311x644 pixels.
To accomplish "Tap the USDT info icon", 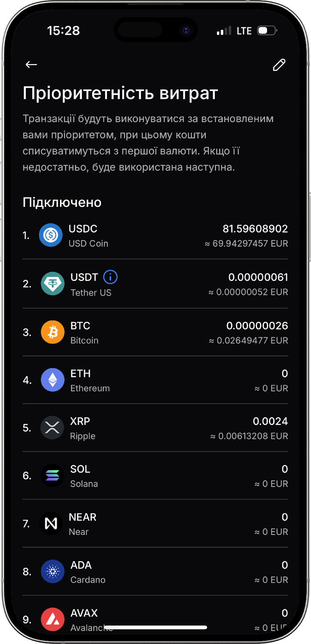I will pyautogui.click(x=110, y=277).
